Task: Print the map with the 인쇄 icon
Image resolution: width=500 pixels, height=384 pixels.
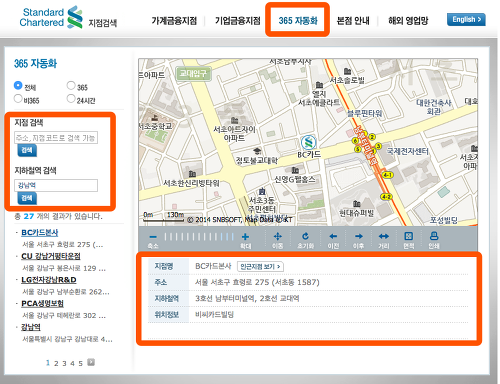Action: (x=434, y=236)
